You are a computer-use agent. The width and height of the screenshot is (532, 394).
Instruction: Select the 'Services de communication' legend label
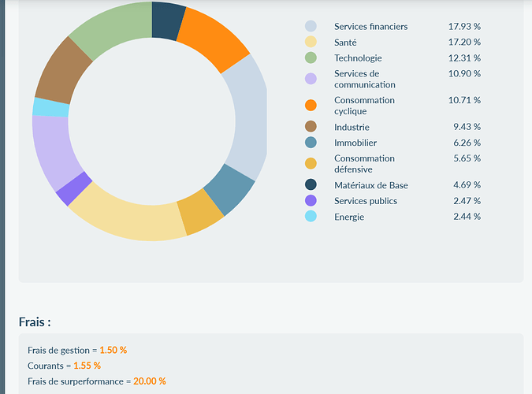tap(365, 79)
